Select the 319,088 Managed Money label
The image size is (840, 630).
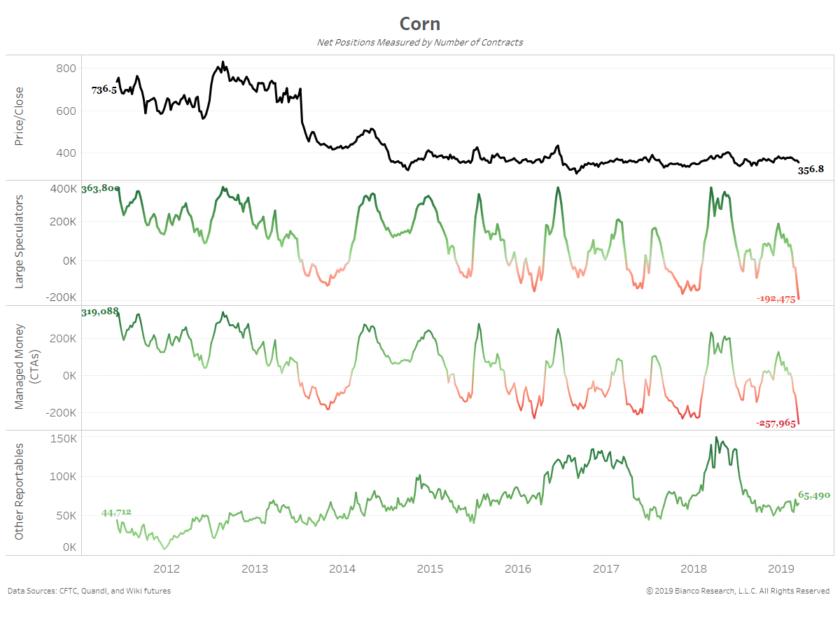click(101, 311)
